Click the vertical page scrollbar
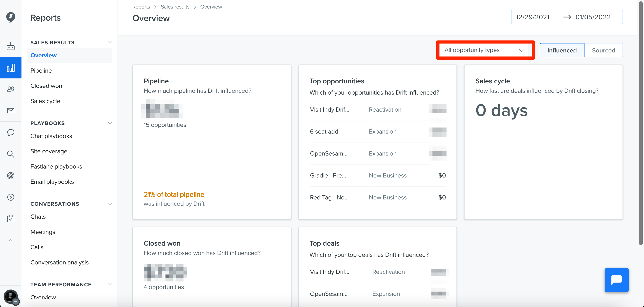644x307 pixels. pos(640,123)
